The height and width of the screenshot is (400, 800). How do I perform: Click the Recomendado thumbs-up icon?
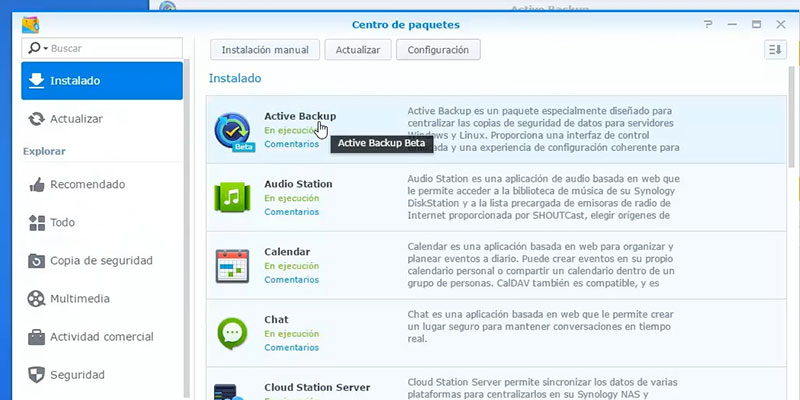pyautogui.click(x=37, y=185)
